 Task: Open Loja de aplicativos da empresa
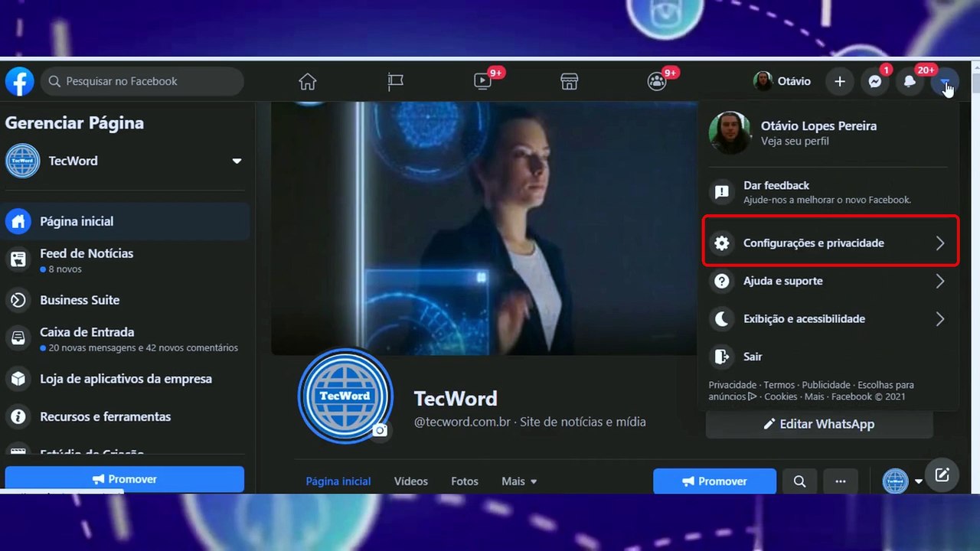126,379
